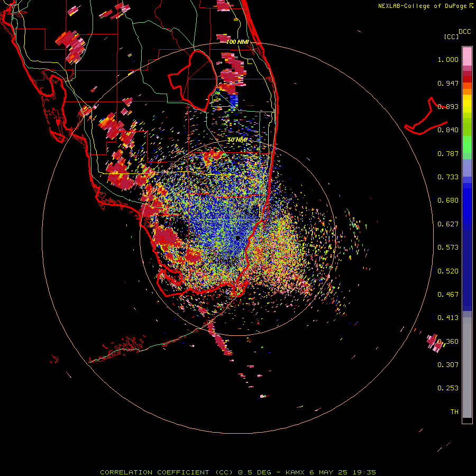
Task: Click the pink top segment of color bar
Action: pos(467,56)
